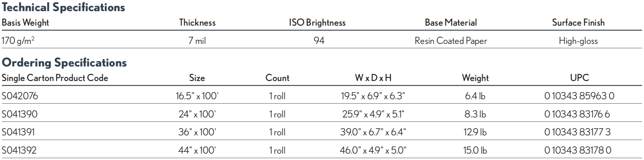The width and height of the screenshot is (644, 160).
Task: Select product code S041391
Action: coord(18,132)
